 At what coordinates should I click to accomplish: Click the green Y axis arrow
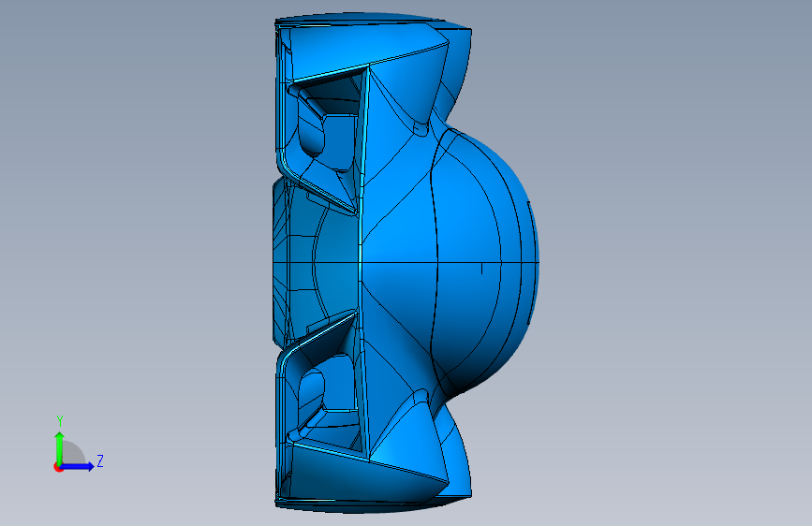click(60, 448)
